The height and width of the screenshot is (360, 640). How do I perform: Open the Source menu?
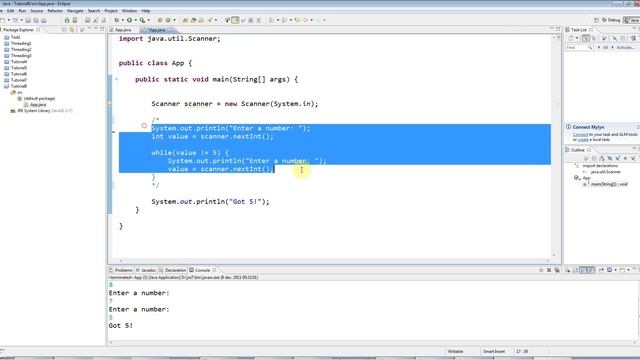click(37, 11)
